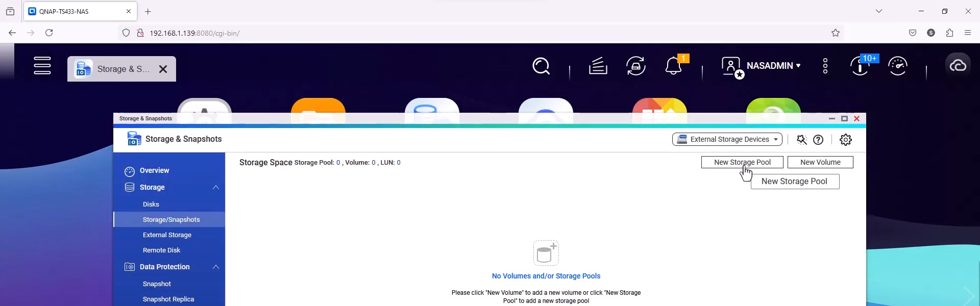
Task: Open the NASADMIN user dropdown
Action: [774, 66]
